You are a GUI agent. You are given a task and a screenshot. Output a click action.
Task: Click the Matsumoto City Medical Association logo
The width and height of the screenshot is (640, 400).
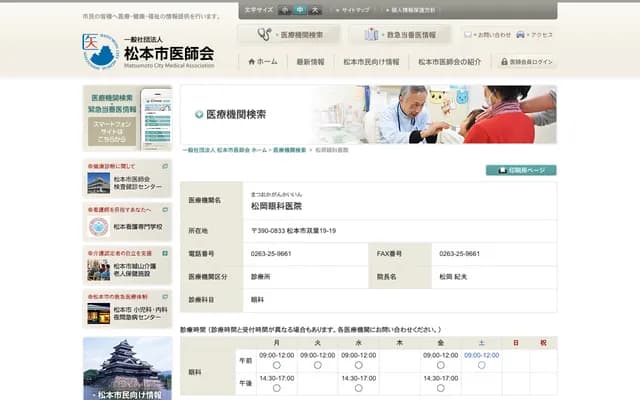click(148, 50)
